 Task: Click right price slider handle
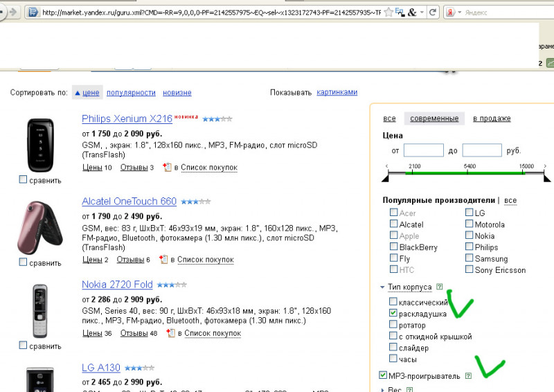coord(547,178)
